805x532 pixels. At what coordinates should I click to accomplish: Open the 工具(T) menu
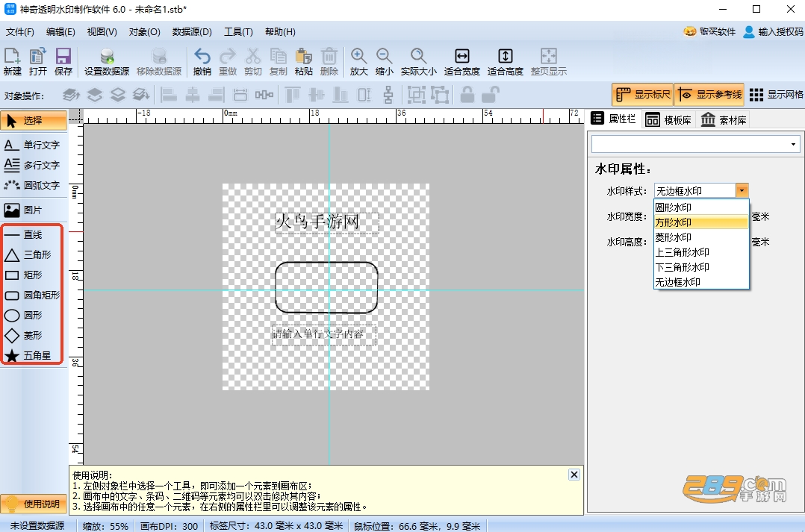pos(238,32)
